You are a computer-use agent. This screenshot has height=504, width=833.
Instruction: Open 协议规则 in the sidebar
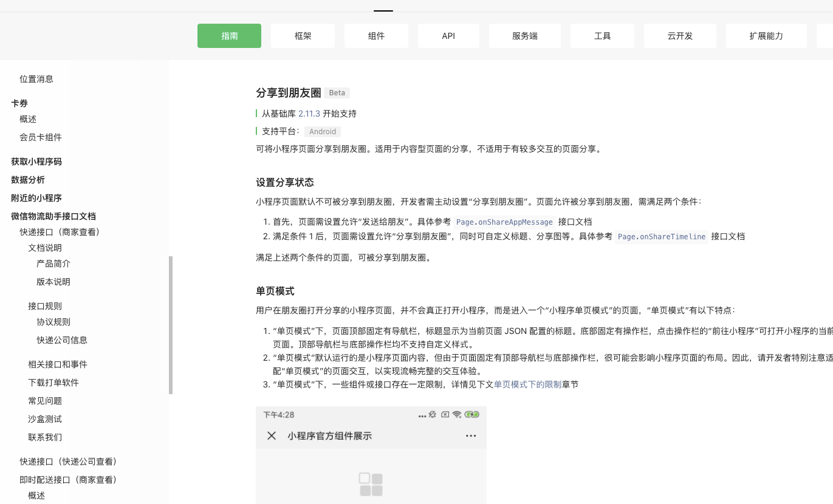pyautogui.click(x=53, y=322)
